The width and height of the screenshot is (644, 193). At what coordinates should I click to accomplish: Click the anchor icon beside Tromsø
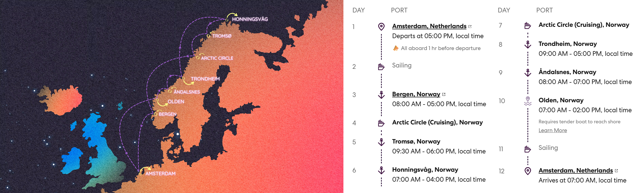pos(381,142)
